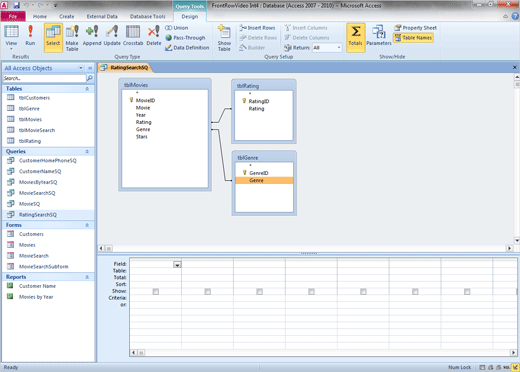Collapse the Tables group
The width and height of the screenshot is (520, 372).
(x=87, y=89)
